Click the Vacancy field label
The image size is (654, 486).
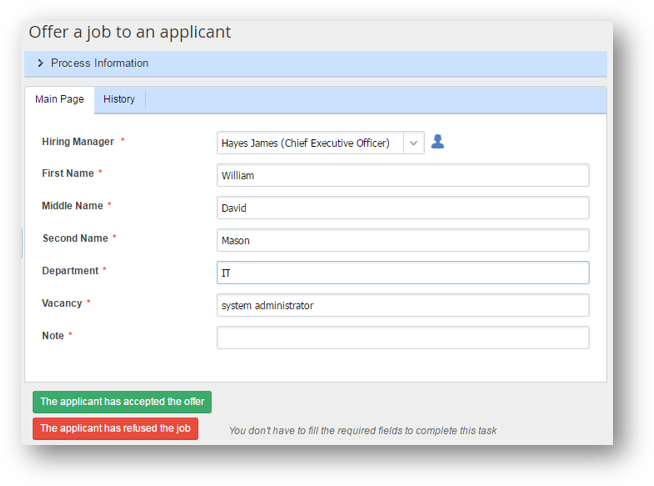62,303
